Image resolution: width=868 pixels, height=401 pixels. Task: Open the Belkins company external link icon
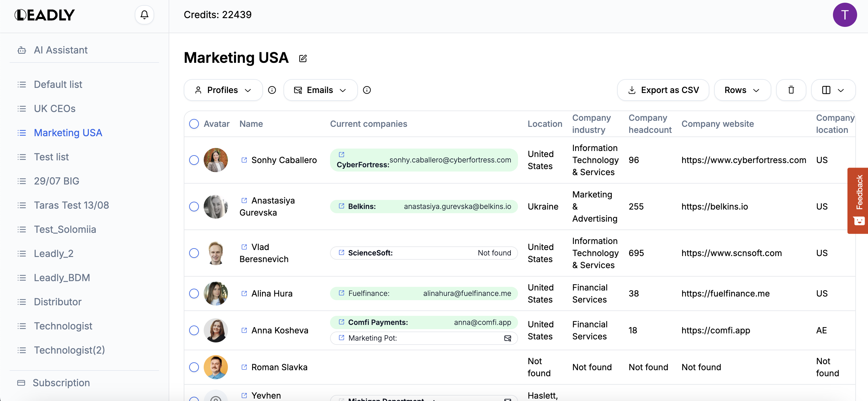point(341,206)
